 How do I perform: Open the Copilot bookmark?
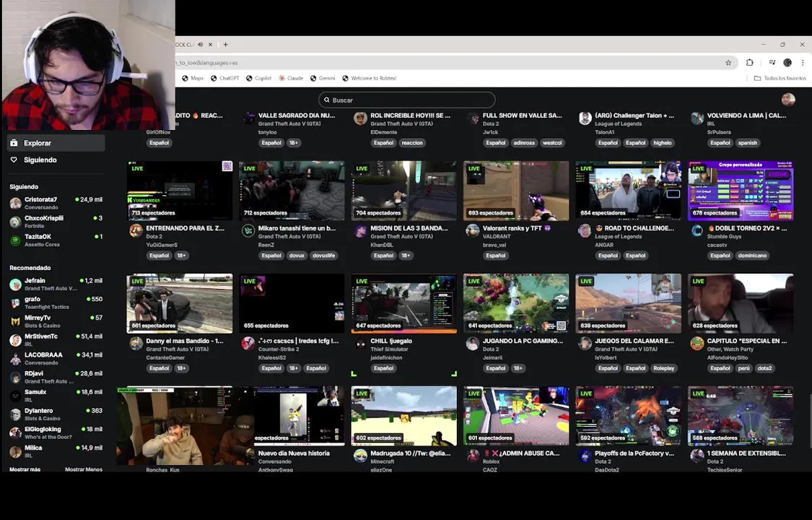point(259,78)
